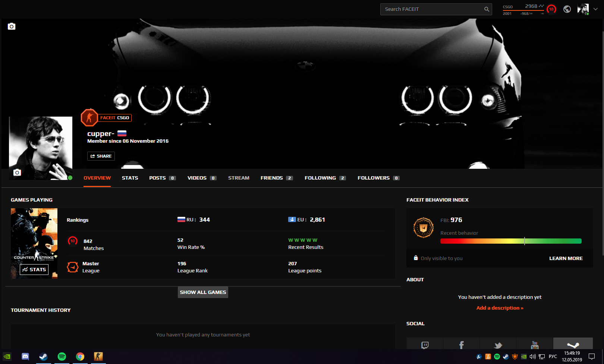Open CS:GO from the taskbar
The width and height of the screenshot is (604, 364).
[x=98, y=357]
